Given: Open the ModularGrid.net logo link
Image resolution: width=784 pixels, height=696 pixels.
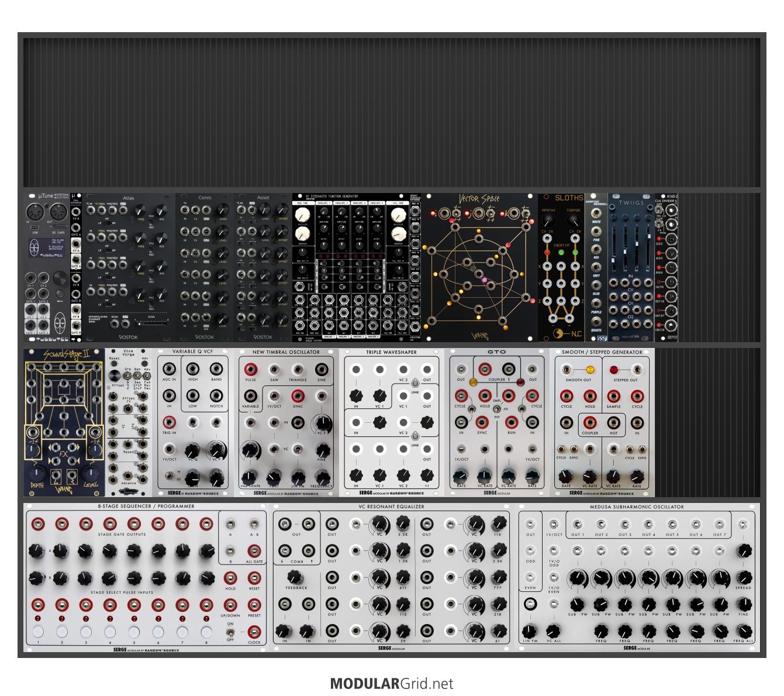Looking at the screenshot, I should click(x=392, y=683).
